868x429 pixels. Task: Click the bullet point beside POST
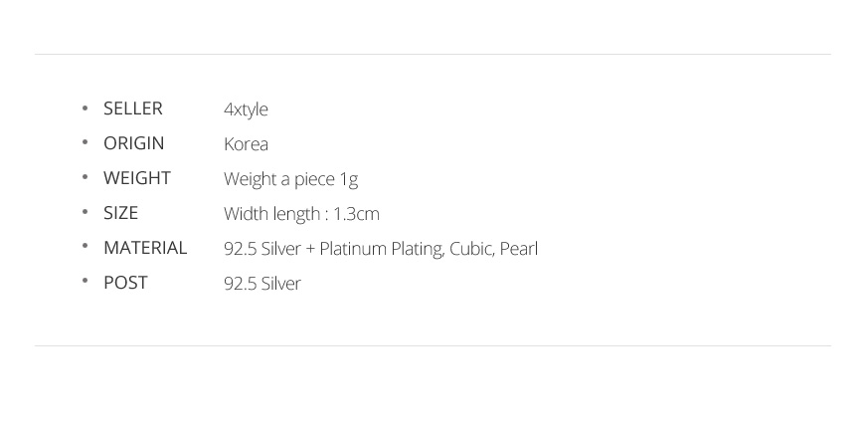pos(86,283)
